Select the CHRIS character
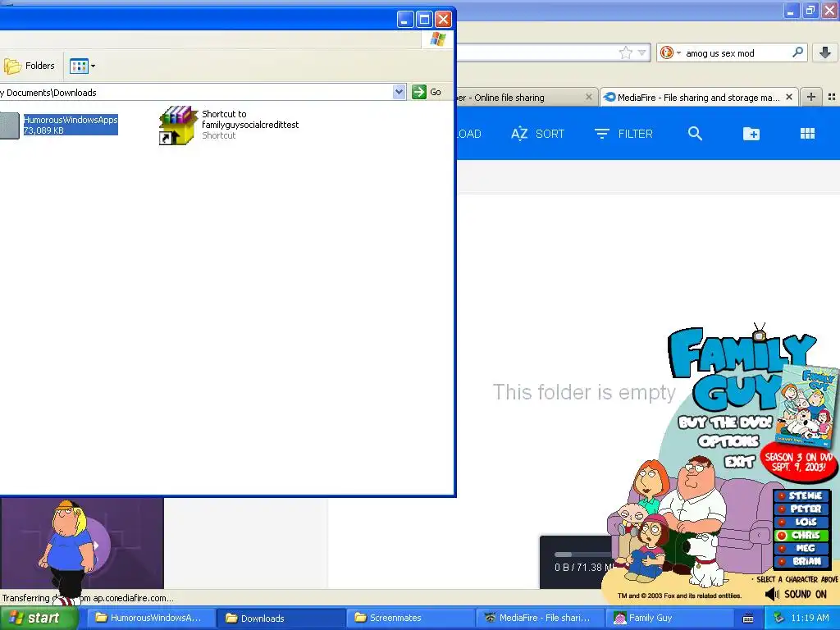The image size is (840, 630). 802,535
